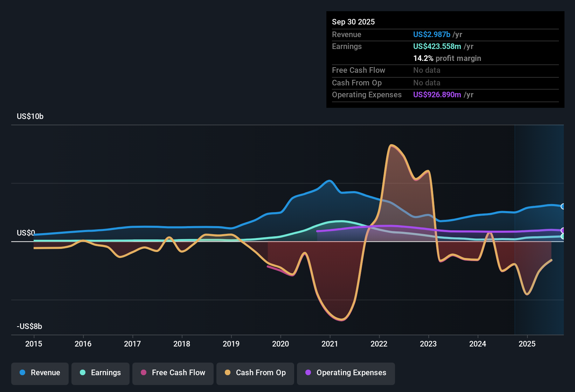Toggle the Earnings legend button
Image resolution: width=575 pixels, height=392 pixels.
100,373
